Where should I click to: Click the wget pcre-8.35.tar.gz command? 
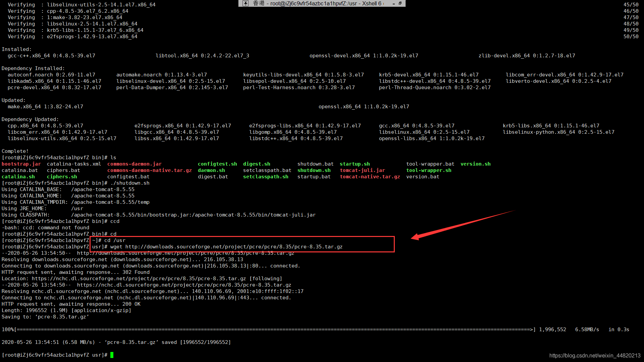[226, 247]
